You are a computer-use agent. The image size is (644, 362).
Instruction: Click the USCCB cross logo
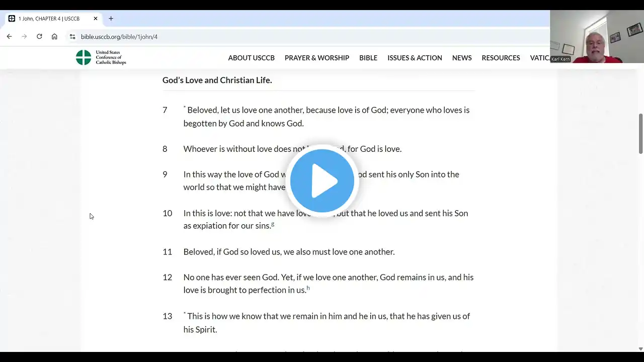(x=84, y=57)
